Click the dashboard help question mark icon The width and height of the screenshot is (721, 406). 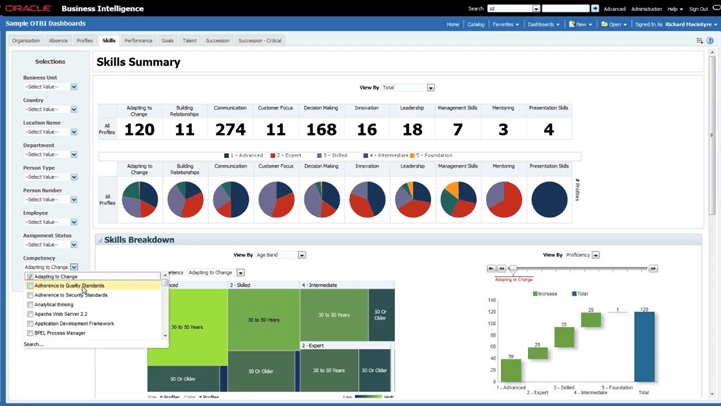coord(710,40)
